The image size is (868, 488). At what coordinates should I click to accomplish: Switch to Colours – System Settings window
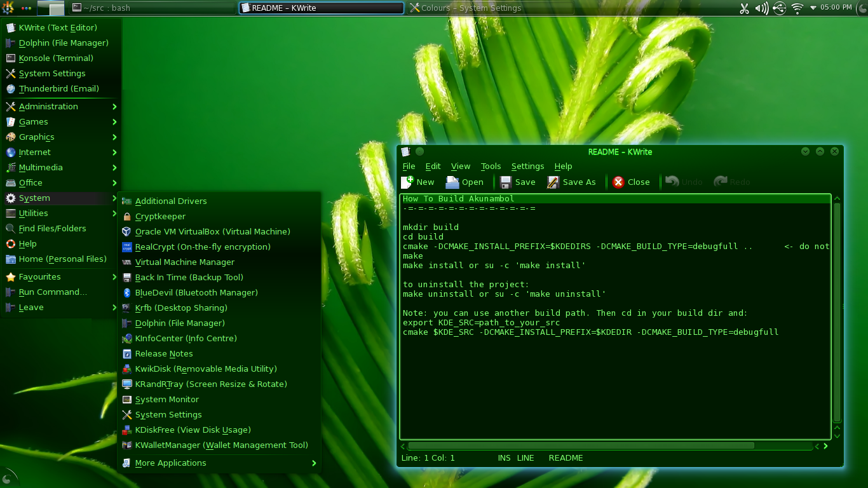(489, 8)
